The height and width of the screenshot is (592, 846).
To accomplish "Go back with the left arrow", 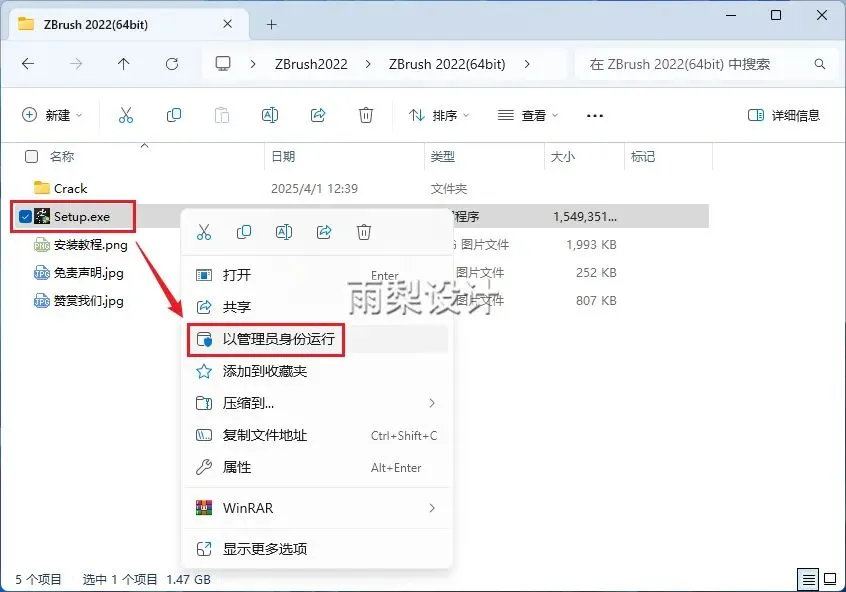I will [28, 64].
